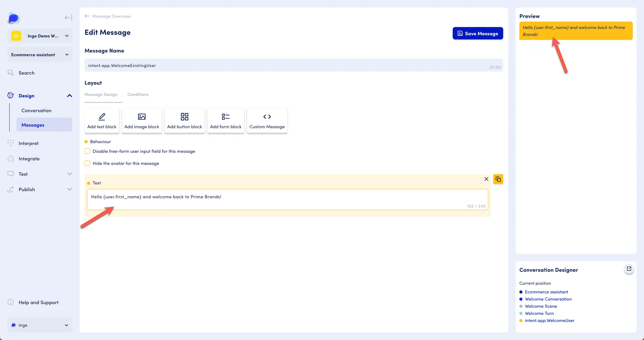644x340 pixels.
Task: Click the Message Name input field
Action: 294,65
